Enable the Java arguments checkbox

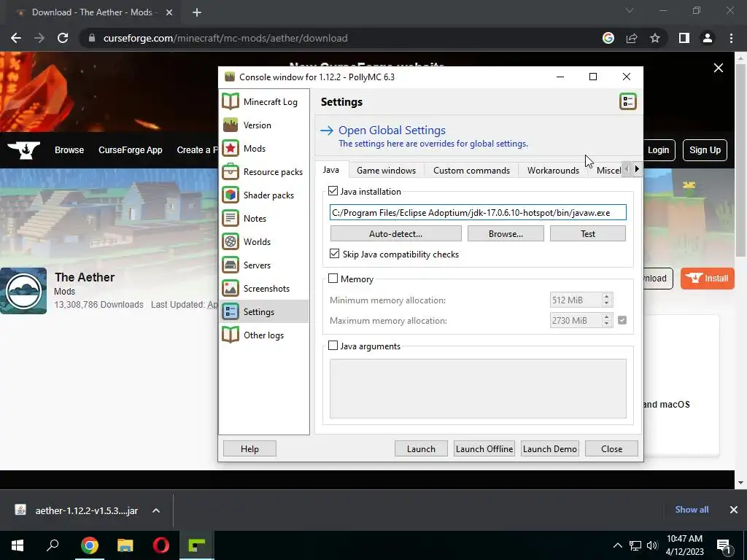(333, 346)
